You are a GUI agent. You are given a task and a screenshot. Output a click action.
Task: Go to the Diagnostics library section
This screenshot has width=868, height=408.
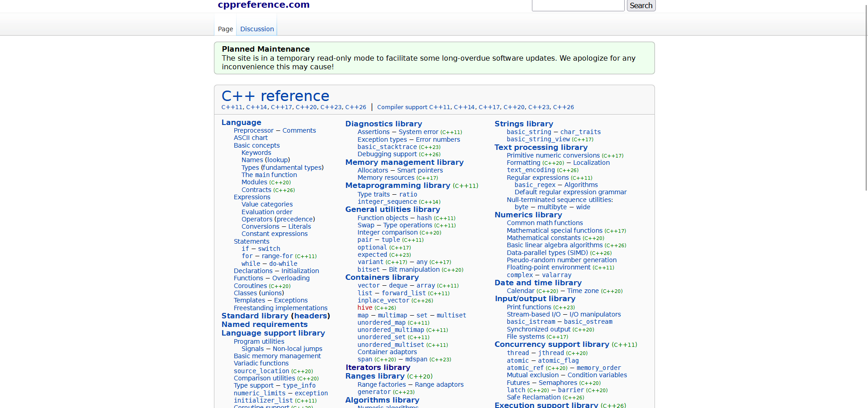pyautogui.click(x=383, y=124)
